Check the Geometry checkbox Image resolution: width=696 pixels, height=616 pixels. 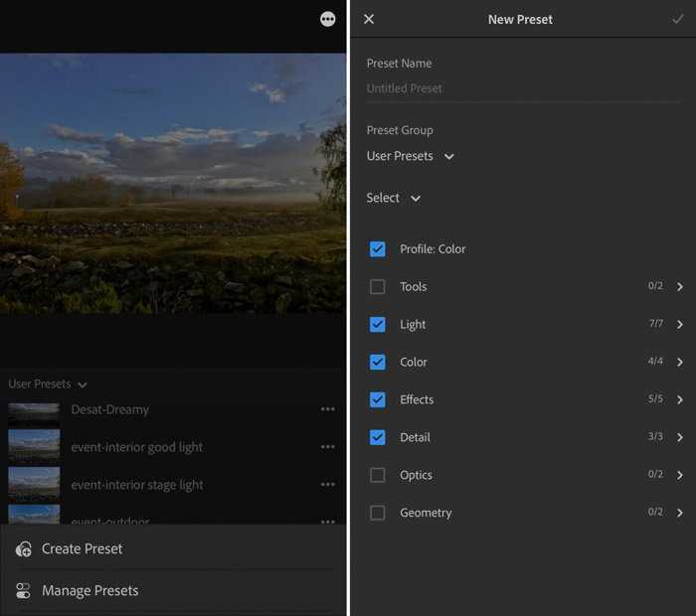pyautogui.click(x=377, y=513)
